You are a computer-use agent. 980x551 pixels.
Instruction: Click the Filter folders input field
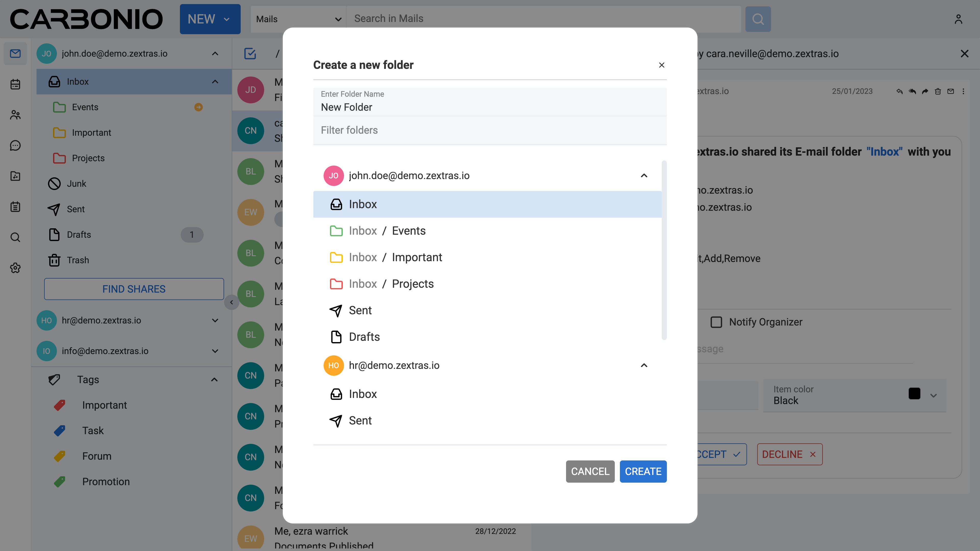489,130
